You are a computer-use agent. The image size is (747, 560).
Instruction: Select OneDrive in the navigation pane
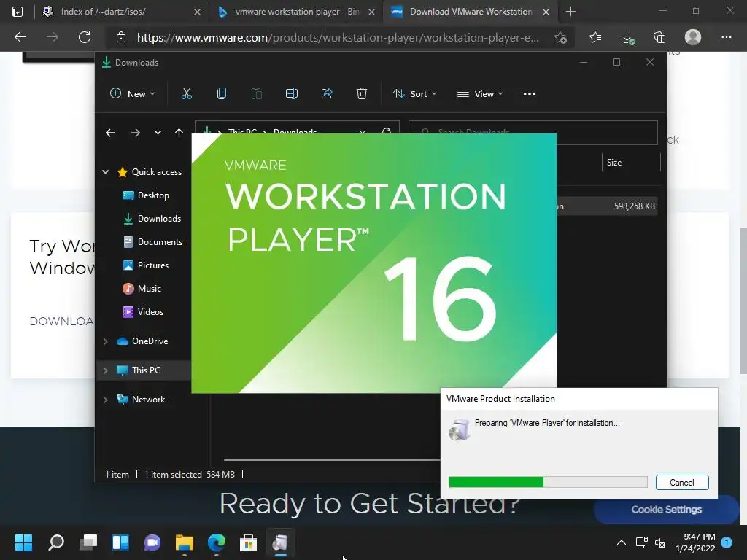142,341
